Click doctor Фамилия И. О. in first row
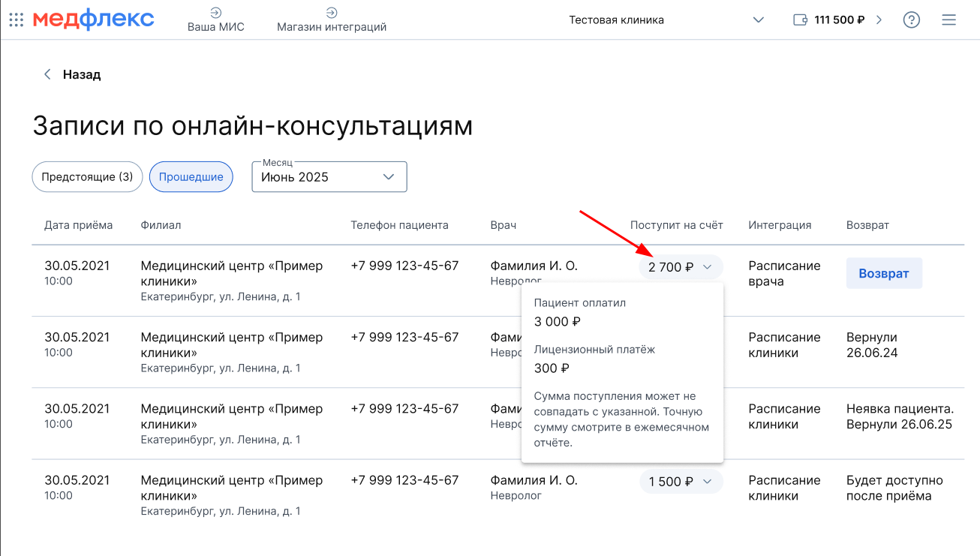Screen dimensions: 980x556 (534, 266)
